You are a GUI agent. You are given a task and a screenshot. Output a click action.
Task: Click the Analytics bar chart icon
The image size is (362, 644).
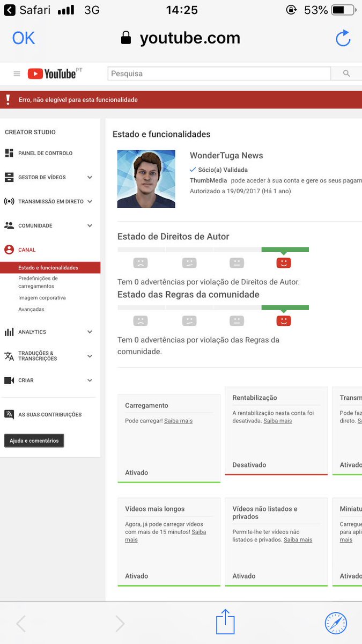tap(9, 332)
